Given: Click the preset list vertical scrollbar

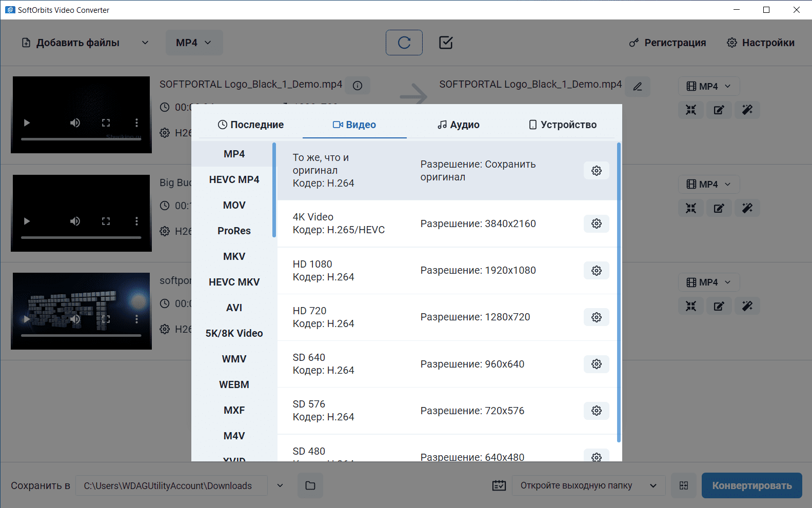Looking at the screenshot, I should [x=619, y=292].
